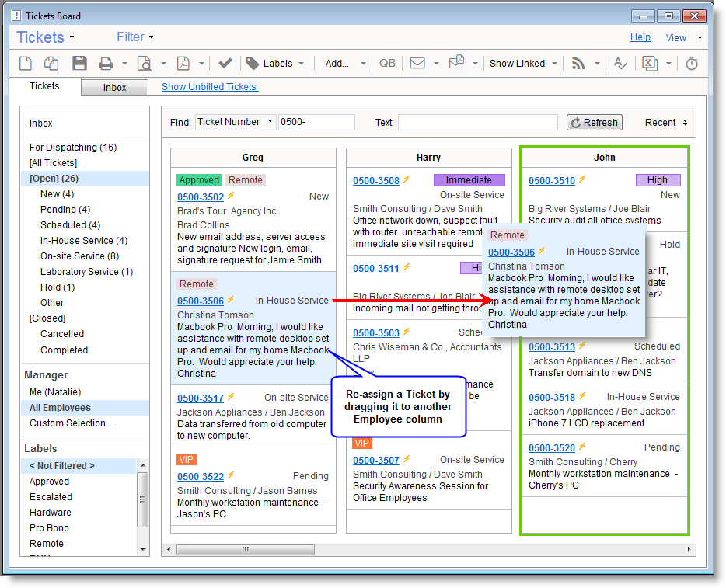Image resolution: width=726 pixels, height=588 pixels.
Task: Click the Text search input field
Action: tap(477, 123)
